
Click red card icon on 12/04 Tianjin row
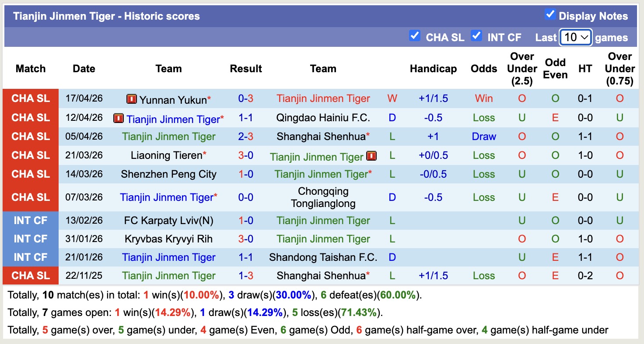119,117
